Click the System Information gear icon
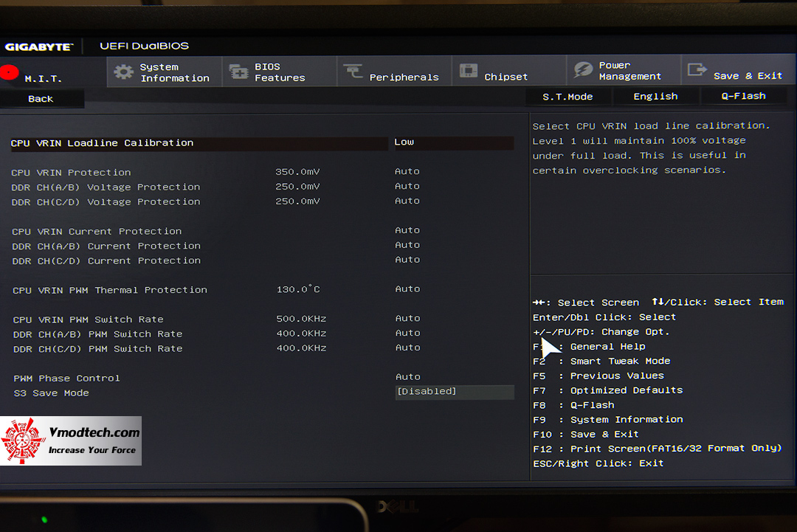Image resolution: width=797 pixels, height=532 pixels. point(123,72)
